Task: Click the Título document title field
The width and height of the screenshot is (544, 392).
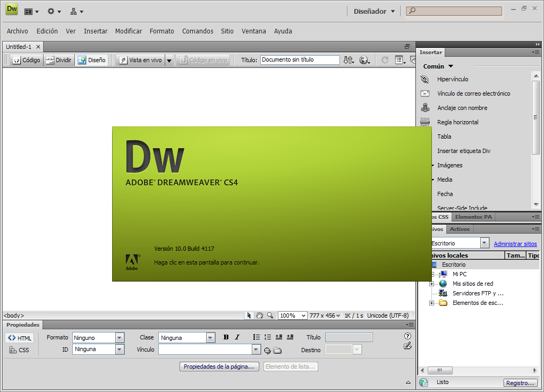Action: point(300,59)
